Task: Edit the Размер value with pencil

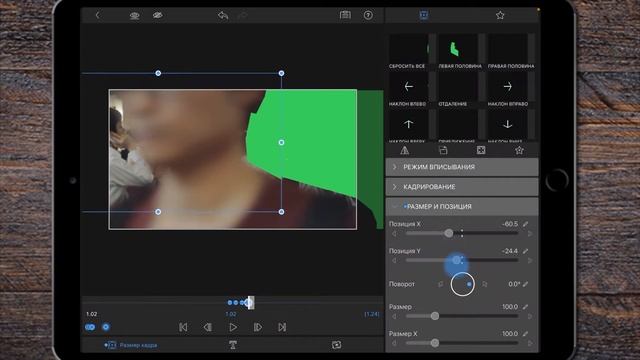Action: tap(526, 307)
